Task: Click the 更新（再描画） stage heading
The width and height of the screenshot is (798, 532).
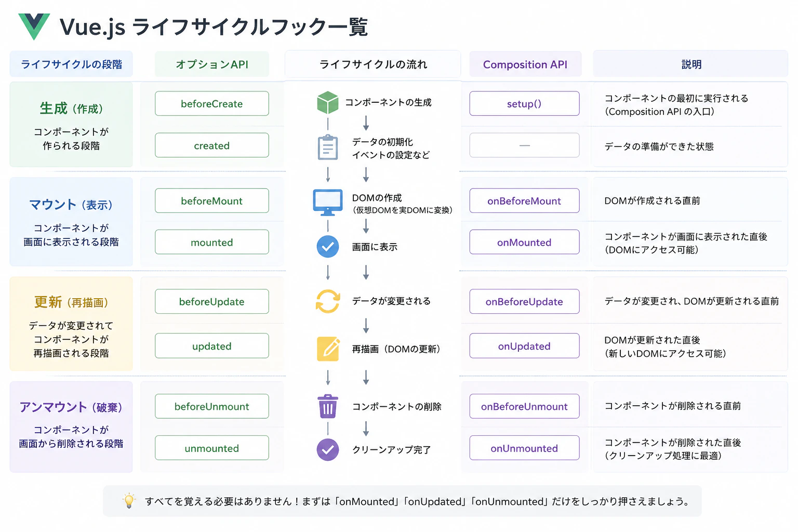Action: 71,302
